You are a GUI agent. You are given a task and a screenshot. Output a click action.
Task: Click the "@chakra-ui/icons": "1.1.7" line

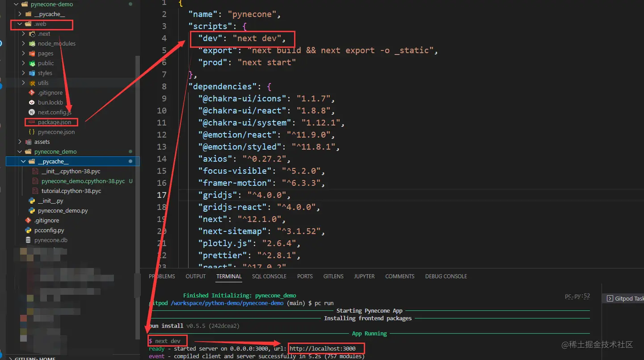tap(266, 99)
